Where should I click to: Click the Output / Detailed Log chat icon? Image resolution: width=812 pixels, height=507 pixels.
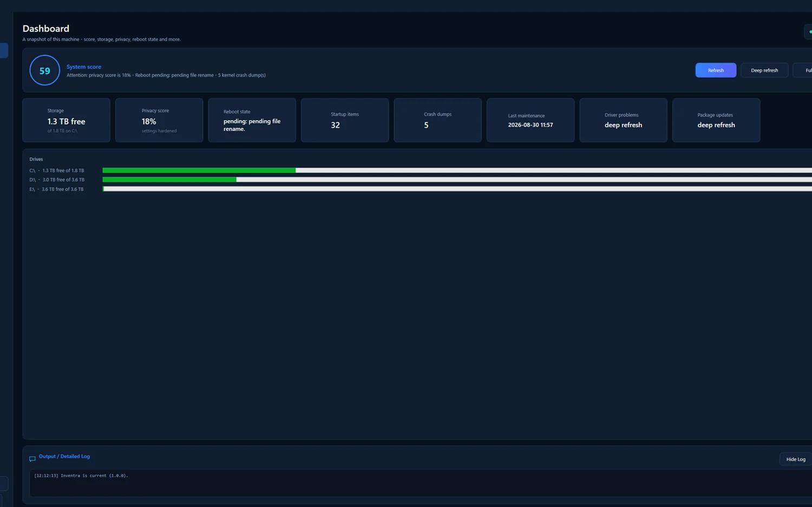(x=32, y=459)
